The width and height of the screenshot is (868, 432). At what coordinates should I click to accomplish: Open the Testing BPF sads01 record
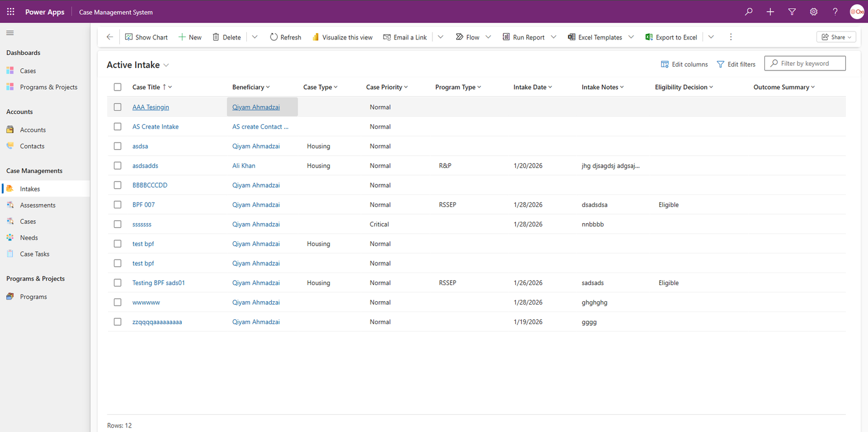pyautogui.click(x=158, y=282)
